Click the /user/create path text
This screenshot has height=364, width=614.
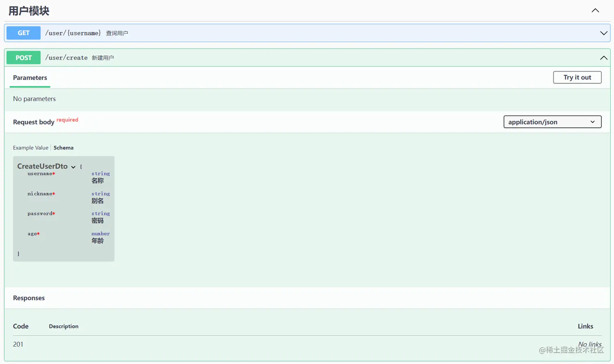(x=66, y=58)
